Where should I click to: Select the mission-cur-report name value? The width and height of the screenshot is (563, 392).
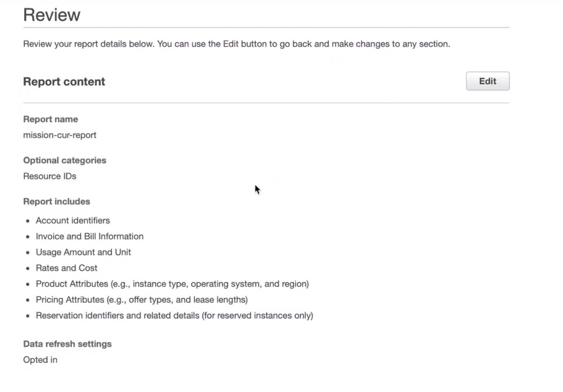click(60, 135)
